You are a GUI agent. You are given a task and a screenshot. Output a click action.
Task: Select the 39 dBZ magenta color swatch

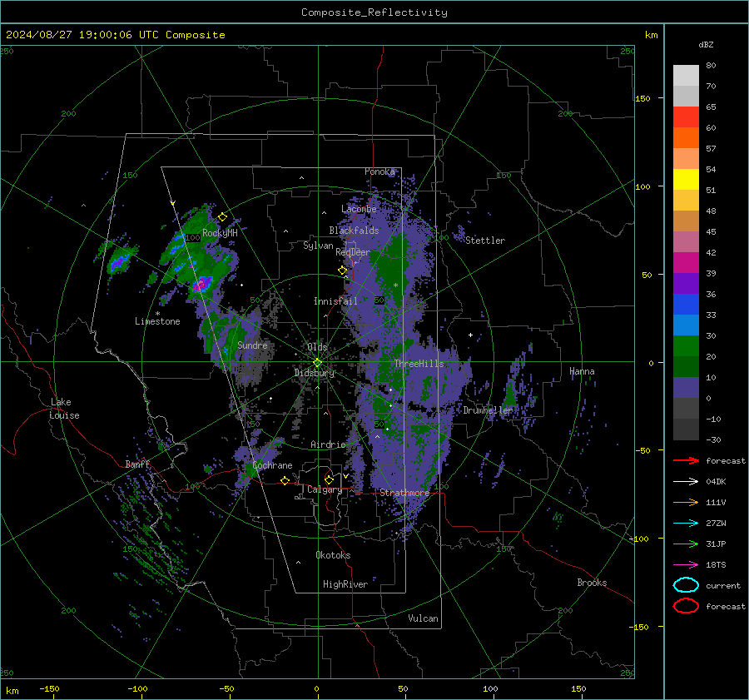tap(686, 262)
